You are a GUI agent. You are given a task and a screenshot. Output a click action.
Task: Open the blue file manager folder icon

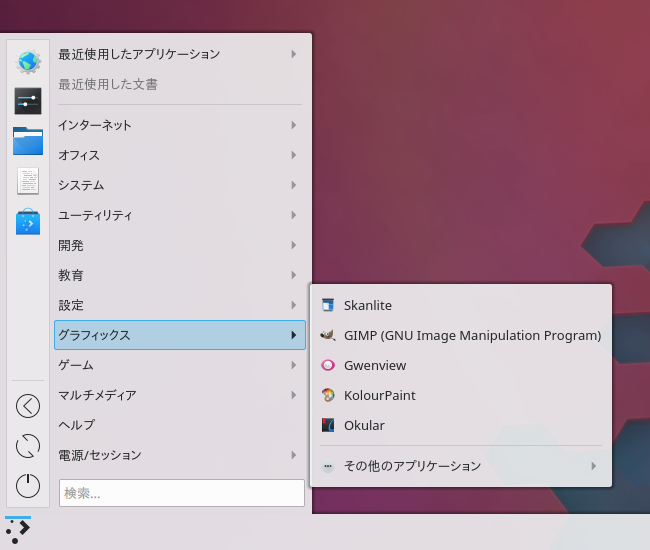(x=28, y=141)
